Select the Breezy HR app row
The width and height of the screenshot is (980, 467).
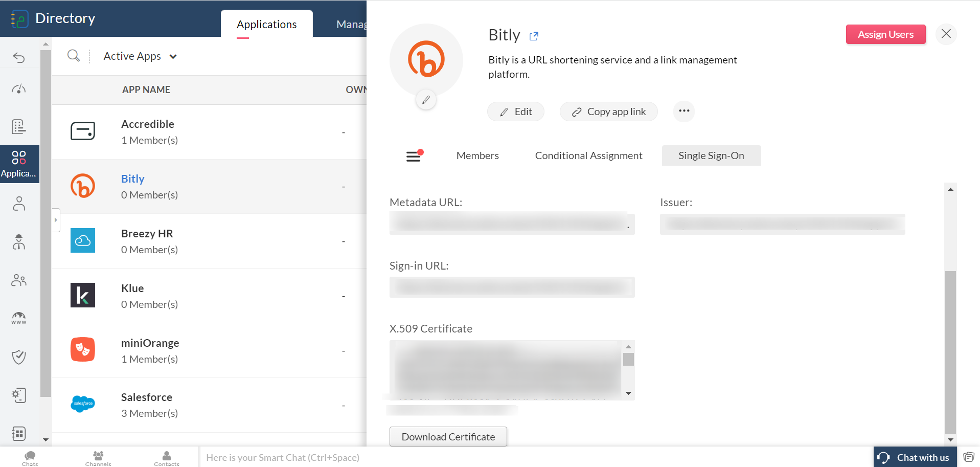209,241
